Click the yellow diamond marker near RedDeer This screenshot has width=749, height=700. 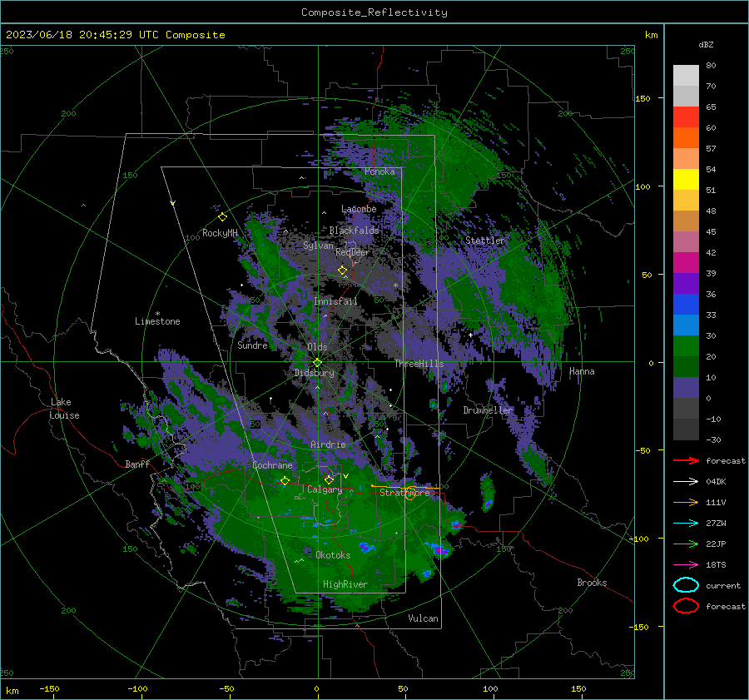point(342,271)
